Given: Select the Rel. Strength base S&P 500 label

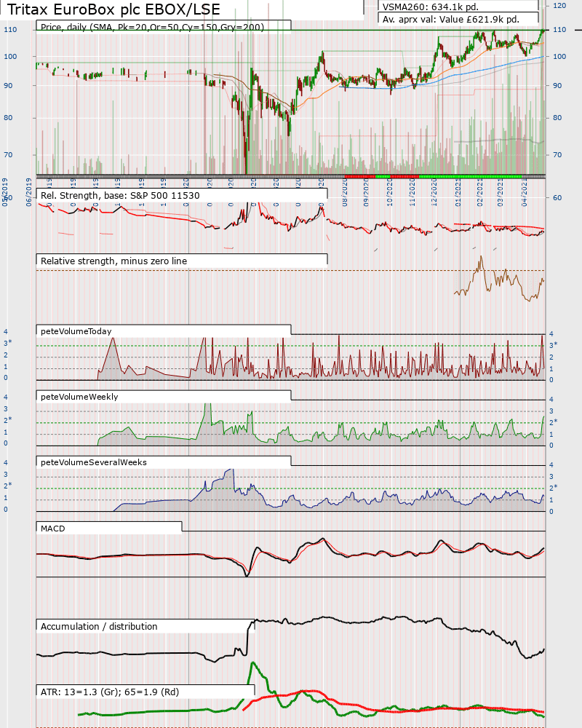Looking at the screenshot, I should click(x=120, y=195).
